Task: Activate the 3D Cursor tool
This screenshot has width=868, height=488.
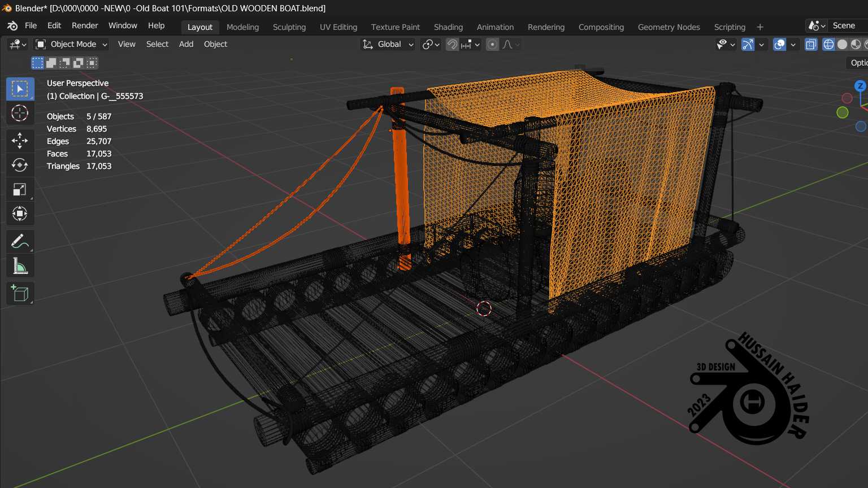Action: point(20,113)
